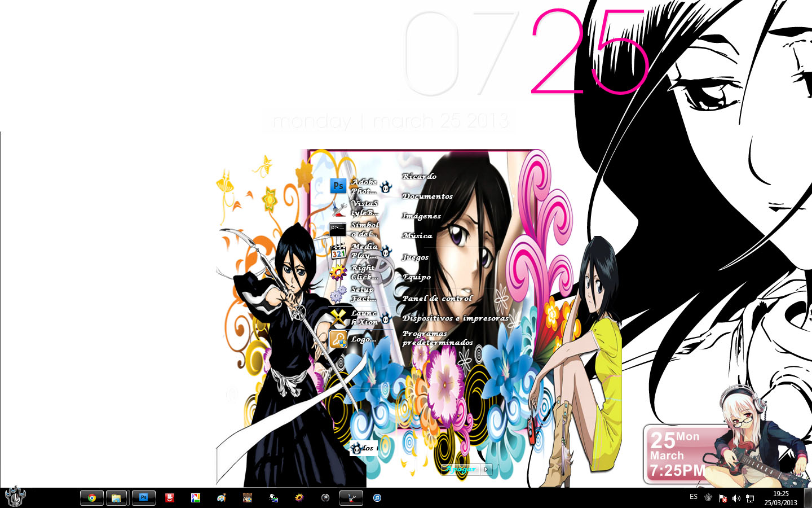
Task: Click the volume speaker icon in the tray
Action: point(736,498)
